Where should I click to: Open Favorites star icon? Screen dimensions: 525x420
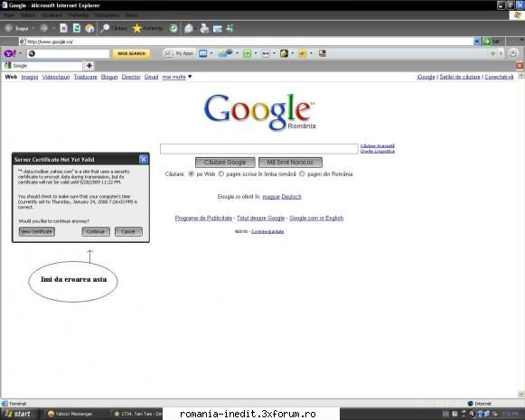coord(136,28)
